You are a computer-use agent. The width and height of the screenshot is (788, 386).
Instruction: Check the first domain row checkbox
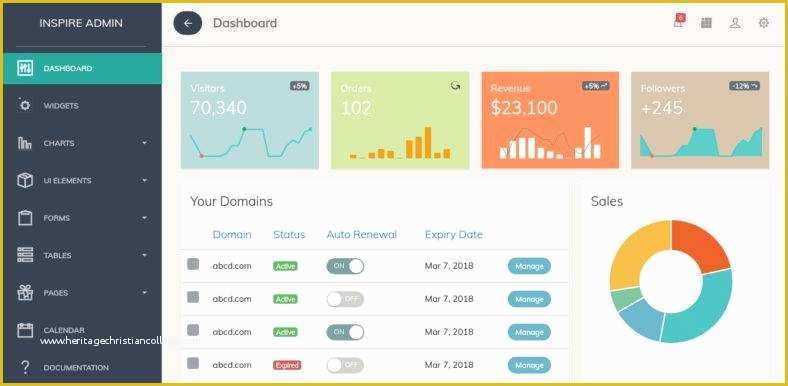pos(193,264)
